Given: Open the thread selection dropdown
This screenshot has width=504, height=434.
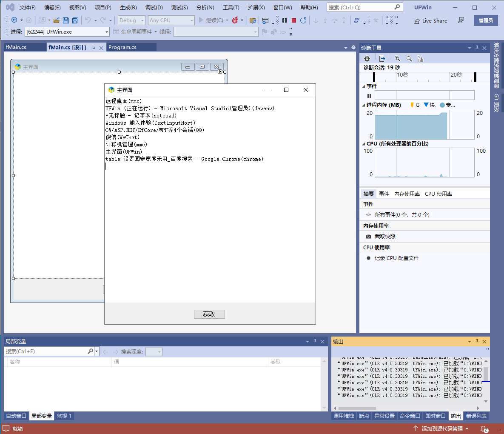Looking at the screenshot, I should (x=216, y=32).
